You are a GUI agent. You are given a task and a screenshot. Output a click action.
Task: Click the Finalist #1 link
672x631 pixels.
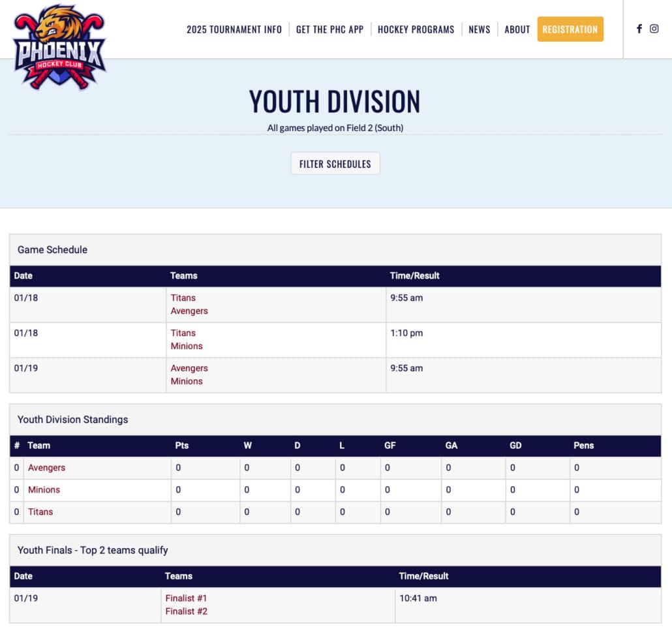186,598
